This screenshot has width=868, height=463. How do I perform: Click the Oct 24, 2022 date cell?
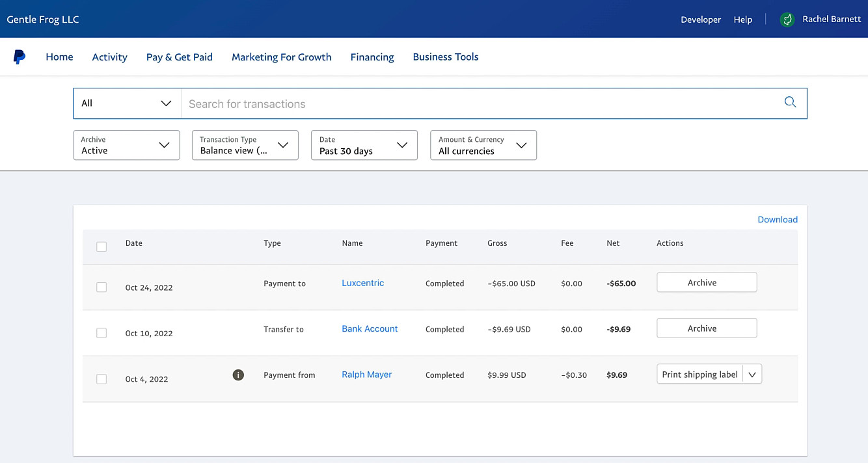pyautogui.click(x=149, y=287)
